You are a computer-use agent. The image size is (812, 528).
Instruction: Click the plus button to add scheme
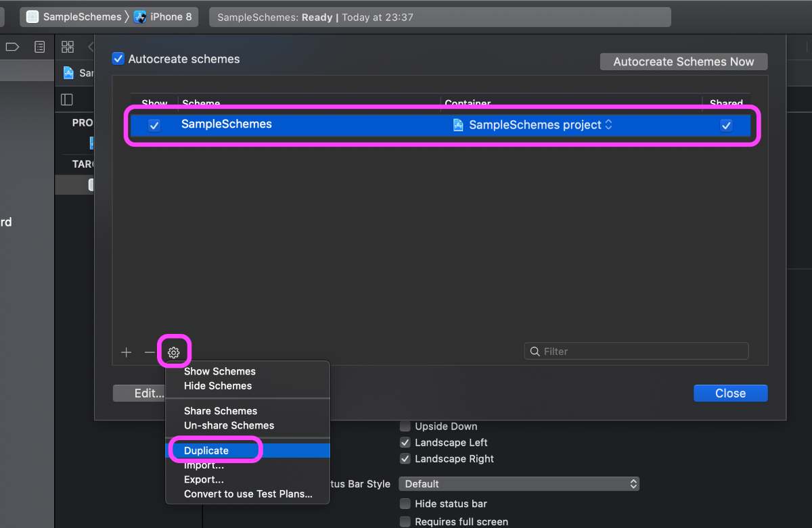coord(126,352)
